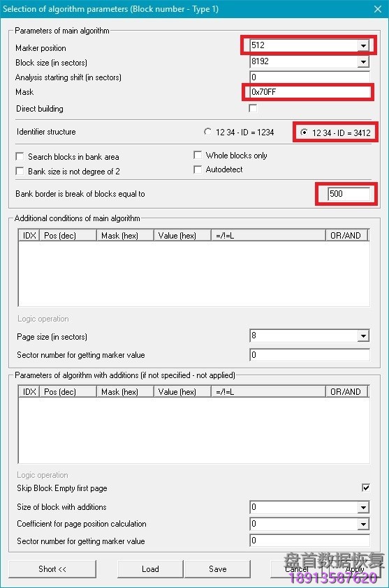The image size is (389, 588).
Task: Click Value (hex) header in algorithm with additions table
Action: point(182,391)
